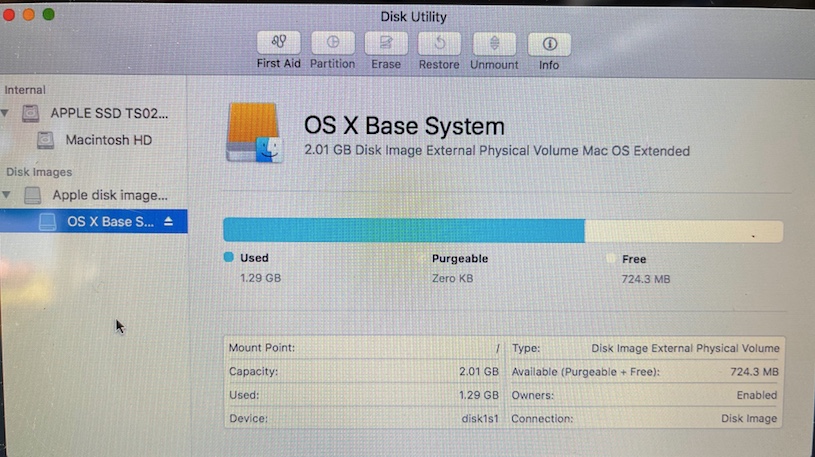Click the Apple disk image icon
The image size is (815, 457).
pyautogui.click(x=32, y=195)
